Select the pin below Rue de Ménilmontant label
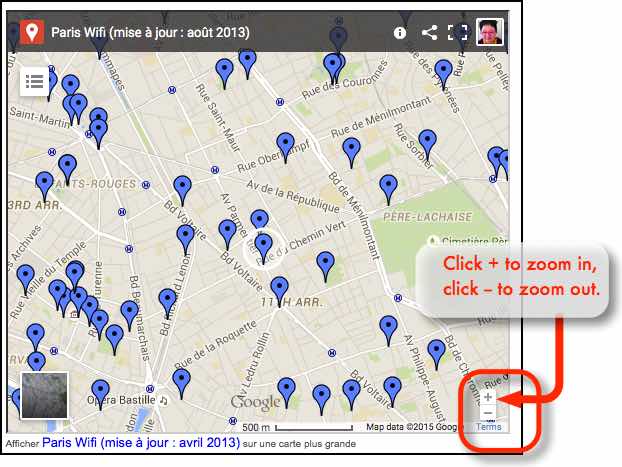 351,153
